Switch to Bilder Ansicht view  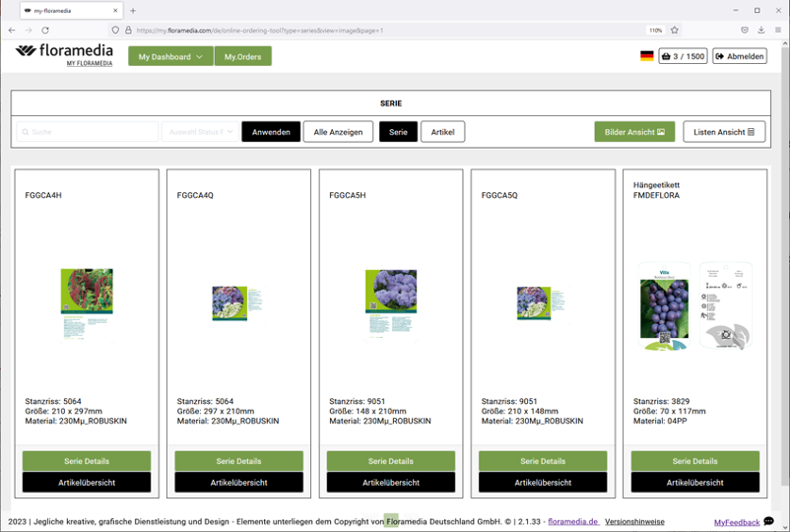[x=634, y=132]
